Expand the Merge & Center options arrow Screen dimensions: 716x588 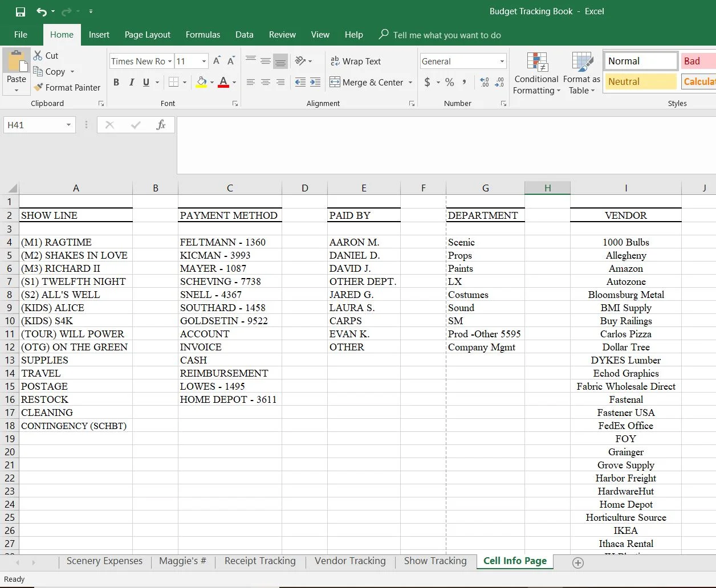click(410, 83)
